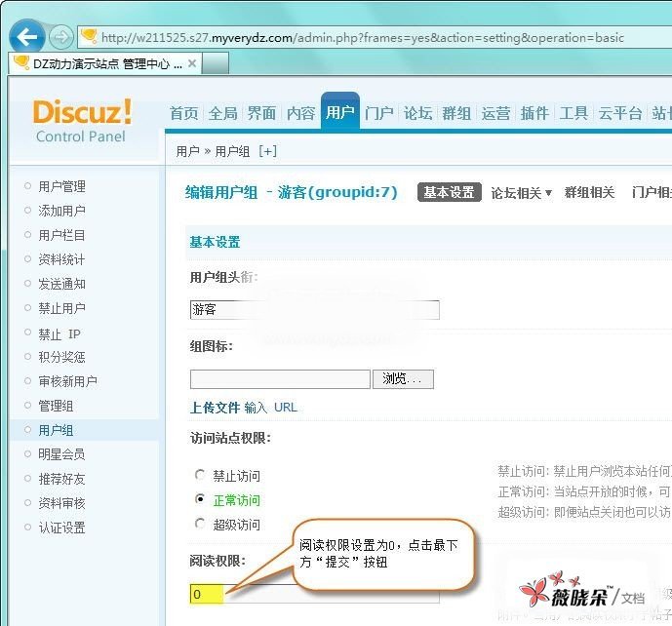
Task: Close the DZ动力演示站点 browser tab
Action: (x=192, y=63)
